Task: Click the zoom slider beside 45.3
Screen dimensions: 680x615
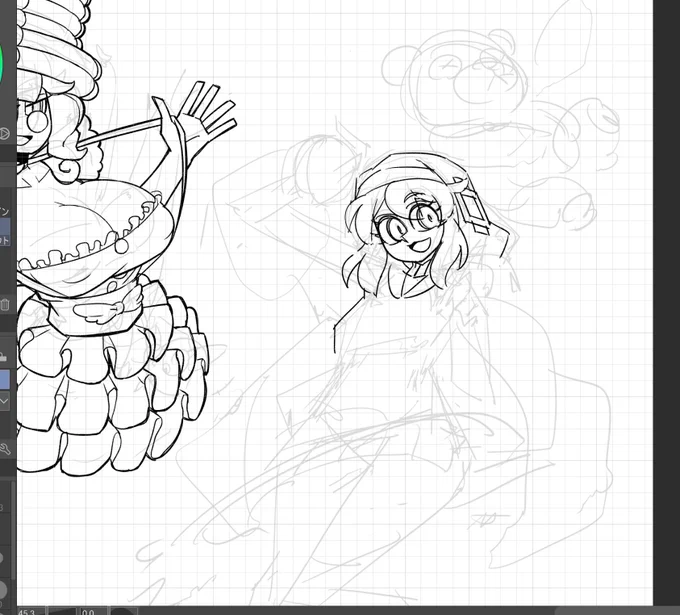Action: point(62,612)
